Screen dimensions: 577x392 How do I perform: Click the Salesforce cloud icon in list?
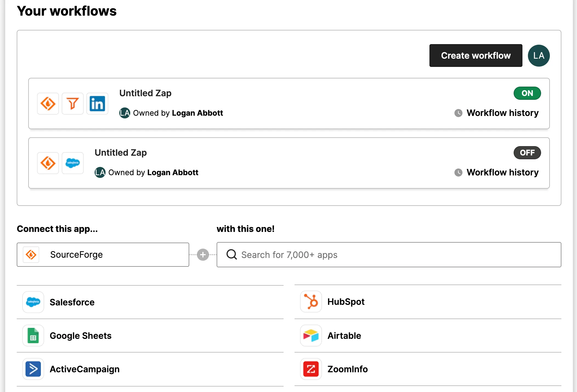[x=33, y=302]
